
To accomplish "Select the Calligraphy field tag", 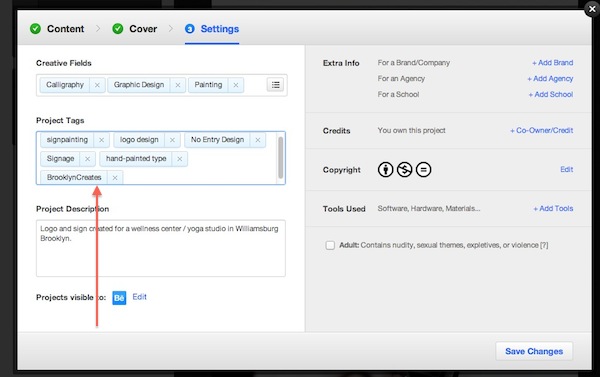I will coord(65,85).
